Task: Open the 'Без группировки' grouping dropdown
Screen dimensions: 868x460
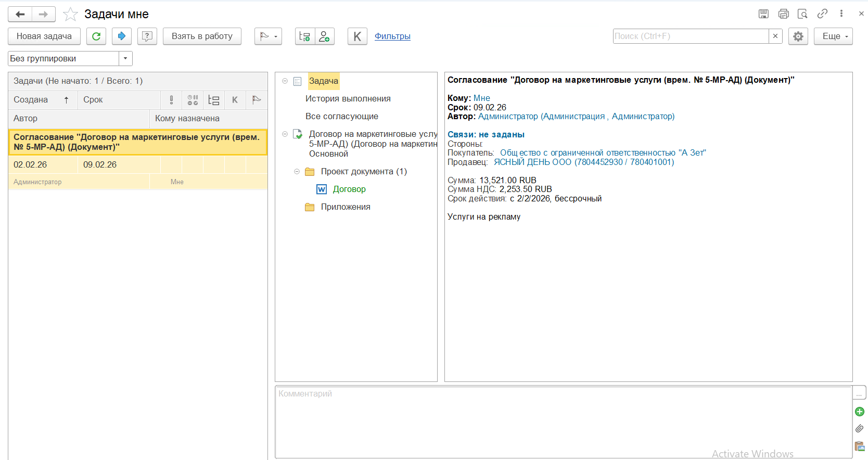Action: 125,58
